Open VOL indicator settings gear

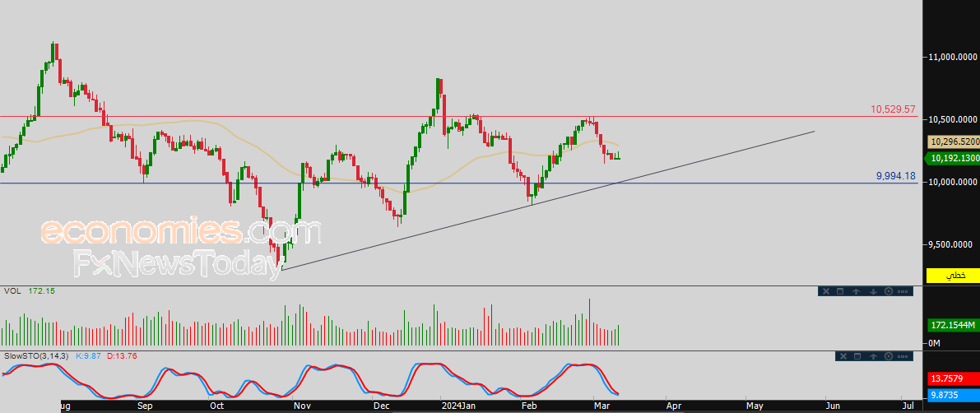click(889, 291)
